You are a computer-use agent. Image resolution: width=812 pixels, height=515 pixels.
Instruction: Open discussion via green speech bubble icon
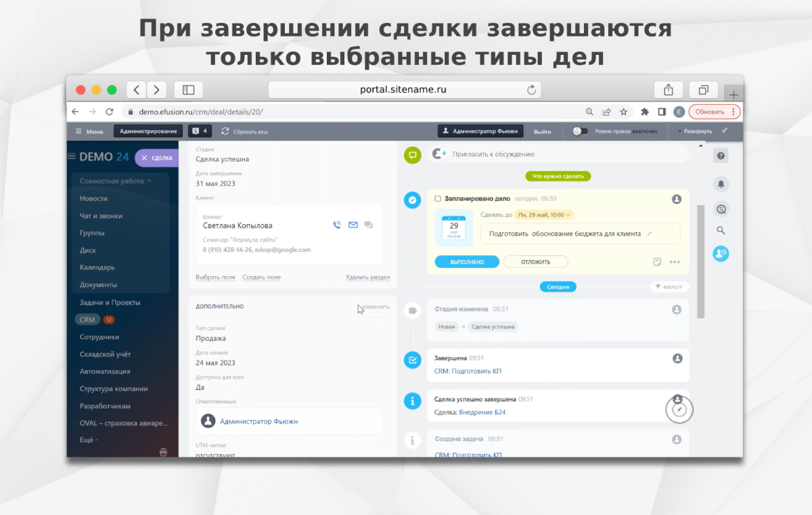click(412, 155)
